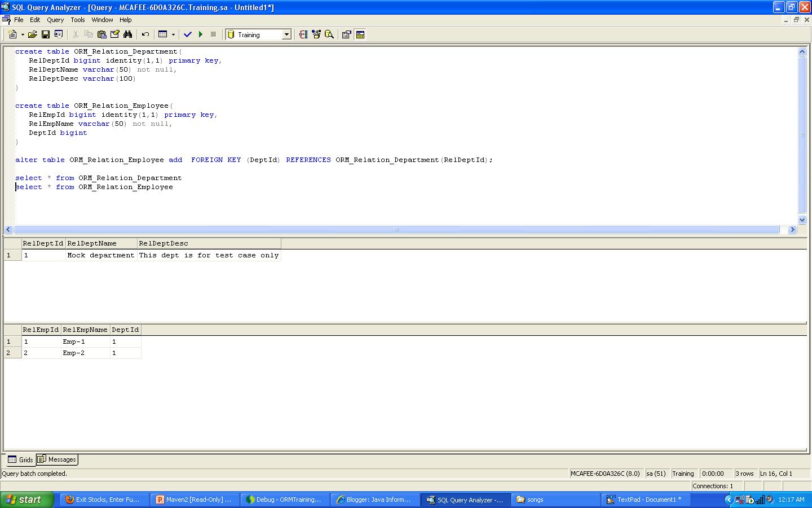Switch to the Messages results tab

57,459
